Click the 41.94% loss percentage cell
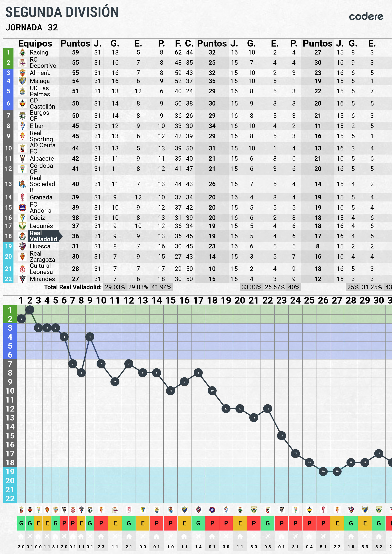Image resolution: width=392 pixels, height=554 pixels. [161, 287]
